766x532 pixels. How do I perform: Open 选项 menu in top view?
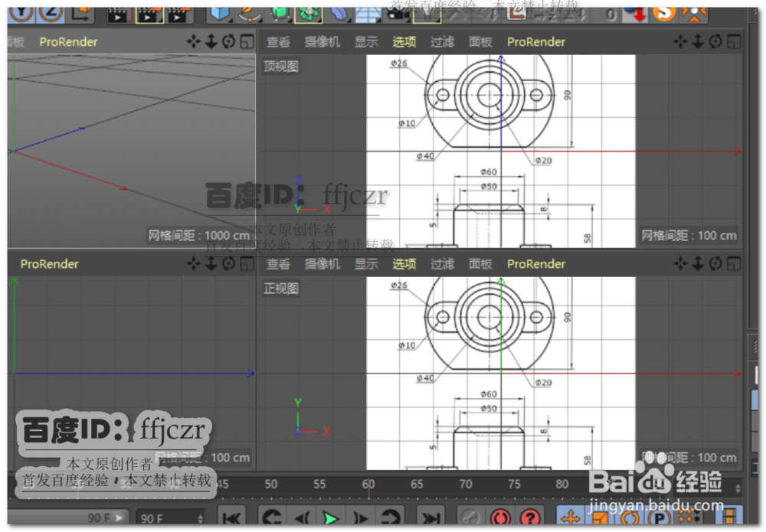click(x=404, y=42)
